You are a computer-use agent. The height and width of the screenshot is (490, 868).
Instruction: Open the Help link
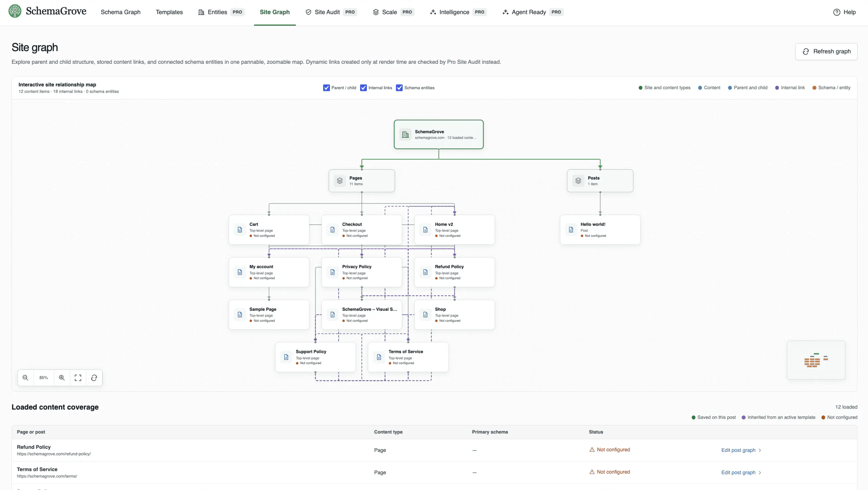[845, 12]
